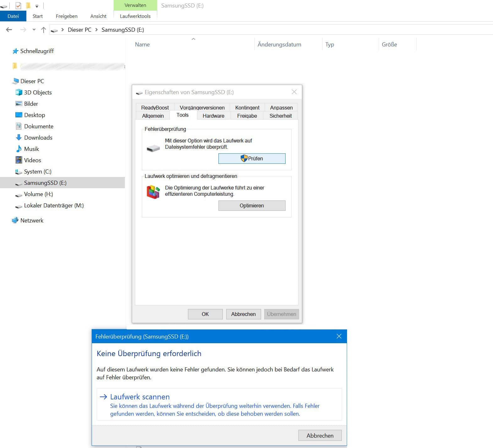The image size is (493, 448).
Task: Click the Optimieren button
Action: (x=252, y=205)
